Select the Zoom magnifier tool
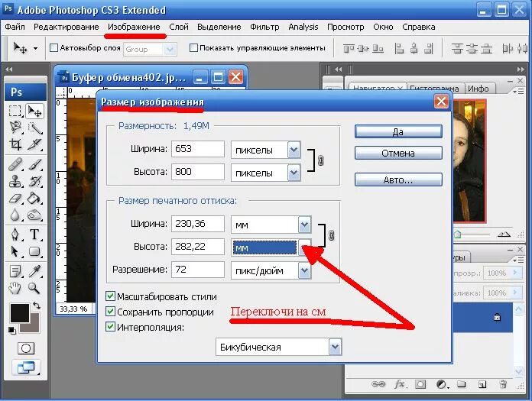Viewport: 532px width, 401px height. click(34, 288)
